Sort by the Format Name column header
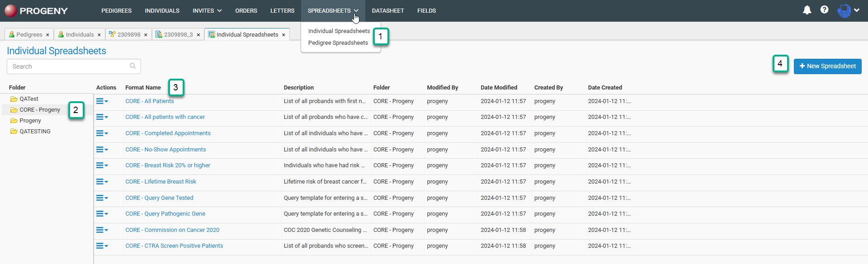Viewport: 868px width, 264px height. pos(143,88)
